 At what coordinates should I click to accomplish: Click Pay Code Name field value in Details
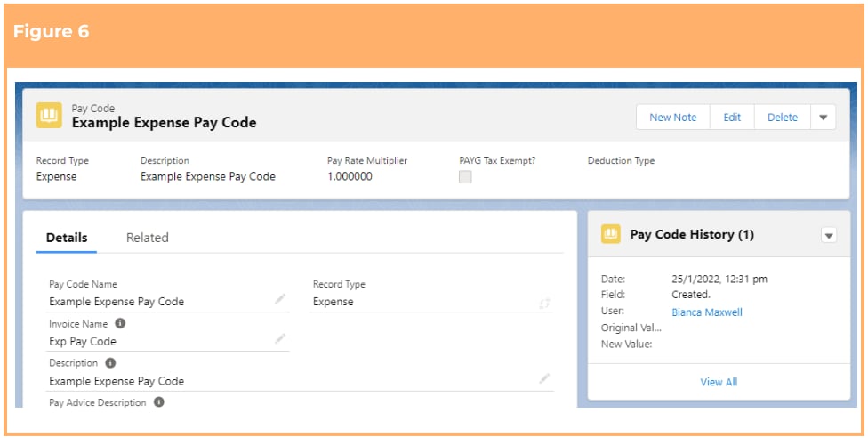117,302
